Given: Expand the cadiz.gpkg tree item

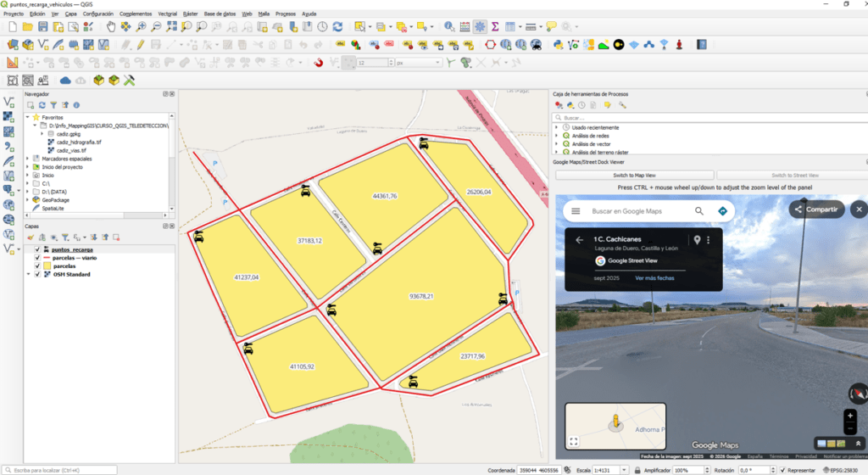Looking at the screenshot, I should pyautogui.click(x=42, y=134).
